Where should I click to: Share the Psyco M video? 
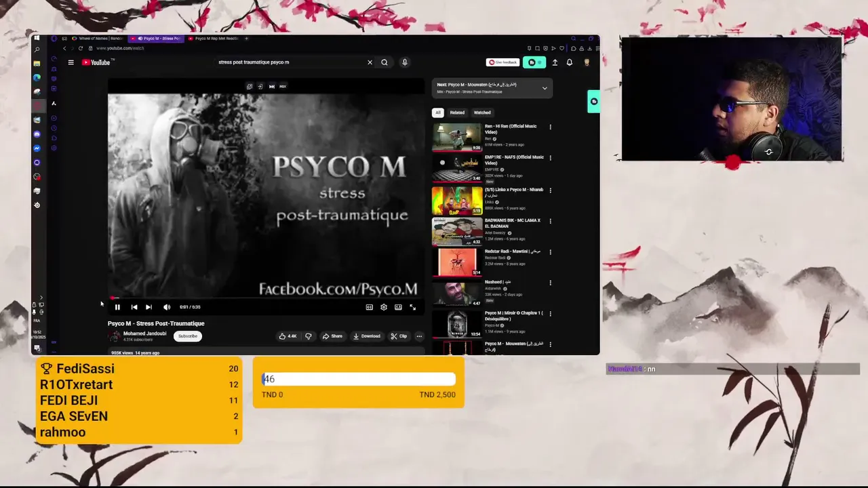(x=332, y=336)
